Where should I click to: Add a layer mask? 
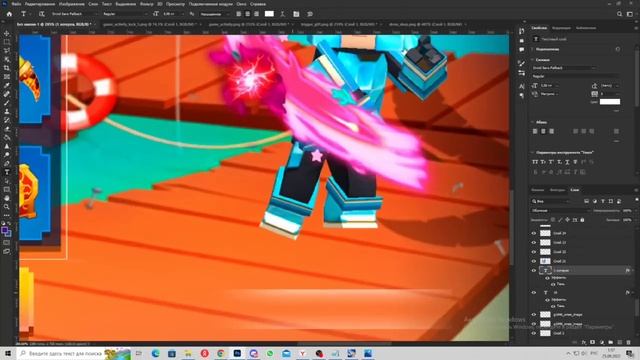click(x=593, y=342)
